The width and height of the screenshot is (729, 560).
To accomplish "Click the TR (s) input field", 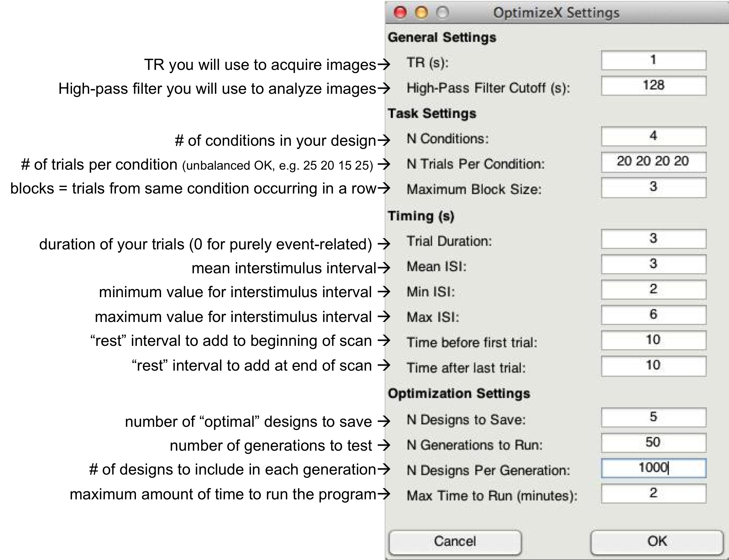I will 653,60.
